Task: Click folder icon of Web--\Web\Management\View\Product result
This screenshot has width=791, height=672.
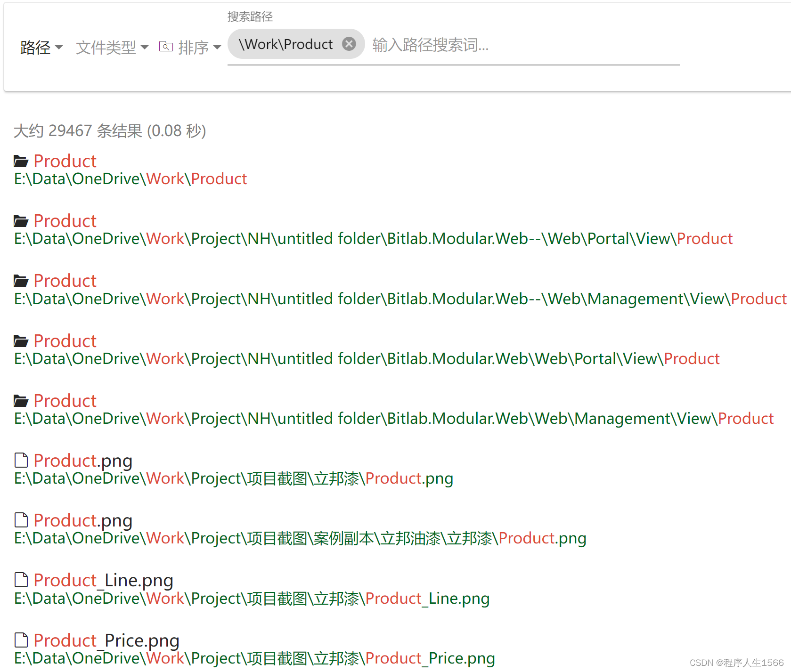Action: click(x=21, y=281)
